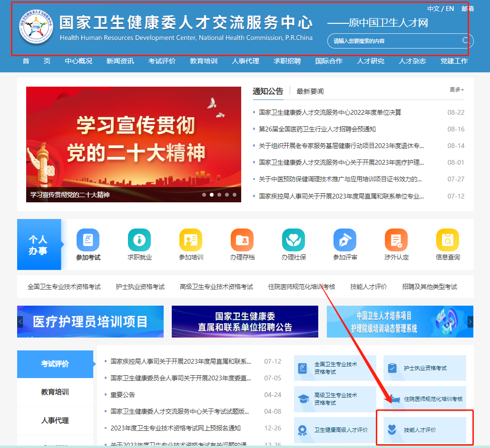Image resolution: width=490 pixels, height=448 pixels.
Task: Click the search magnifier in the header
Action: [465, 41]
